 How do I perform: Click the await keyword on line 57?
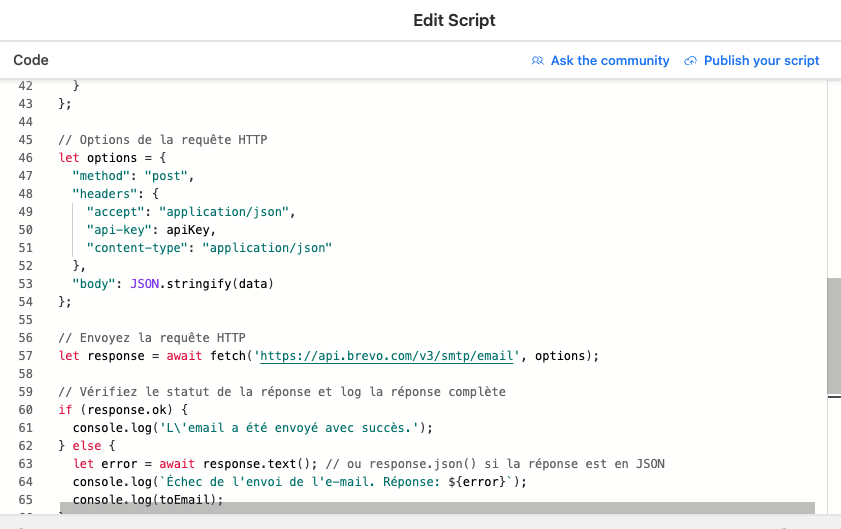pos(184,356)
